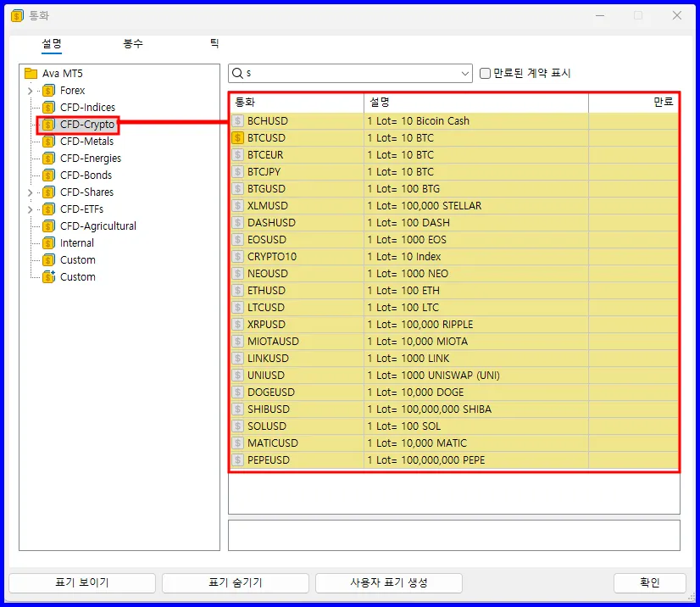The width and height of the screenshot is (700, 607).
Task: Select the CFD-Shares tree item label
Action: [87, 192]
